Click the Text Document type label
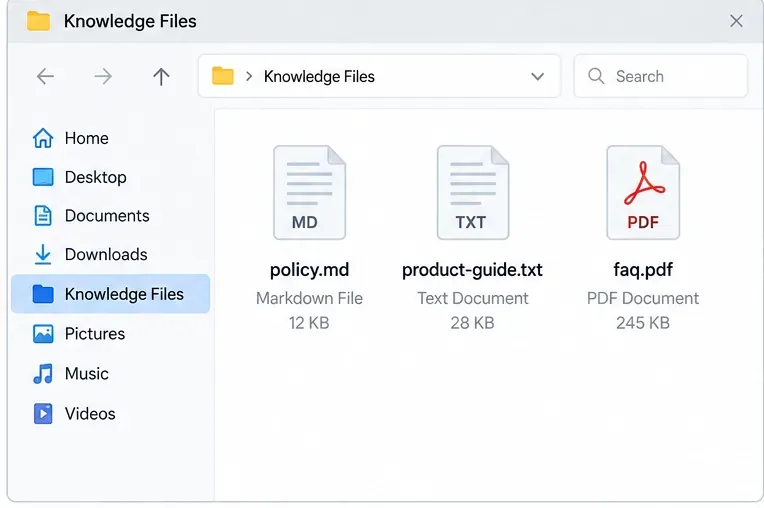The height and width of the screenshot is (508, 764). (x=473, y=298)
